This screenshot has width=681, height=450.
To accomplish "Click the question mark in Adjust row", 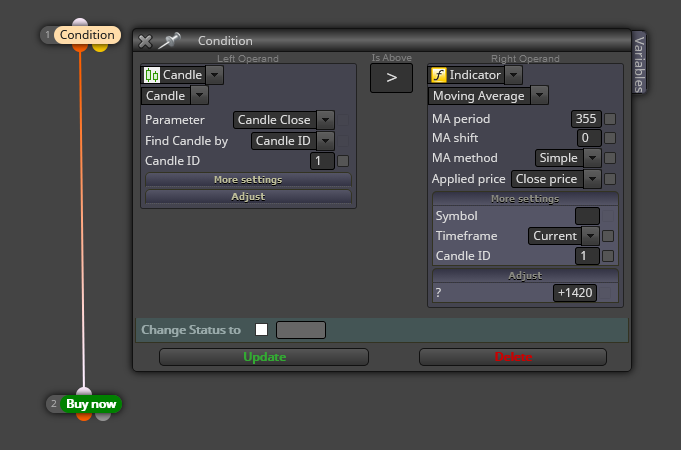I will click(439, 293).
